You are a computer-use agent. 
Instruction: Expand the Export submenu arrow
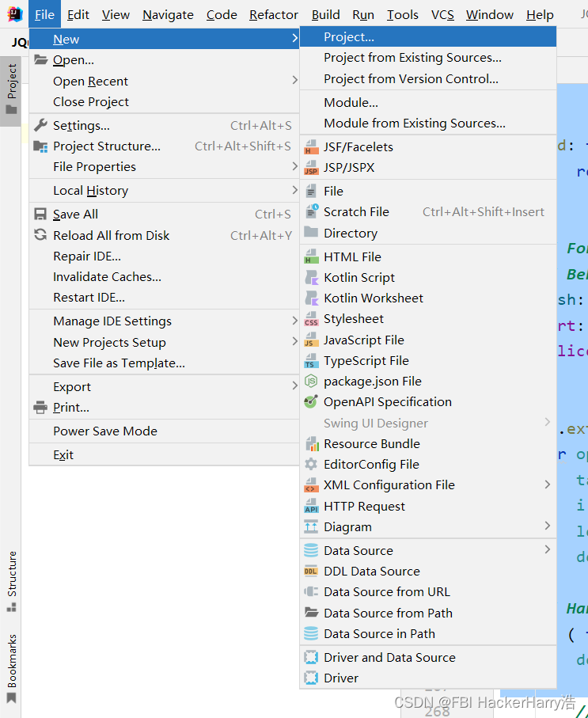[295, 386]
